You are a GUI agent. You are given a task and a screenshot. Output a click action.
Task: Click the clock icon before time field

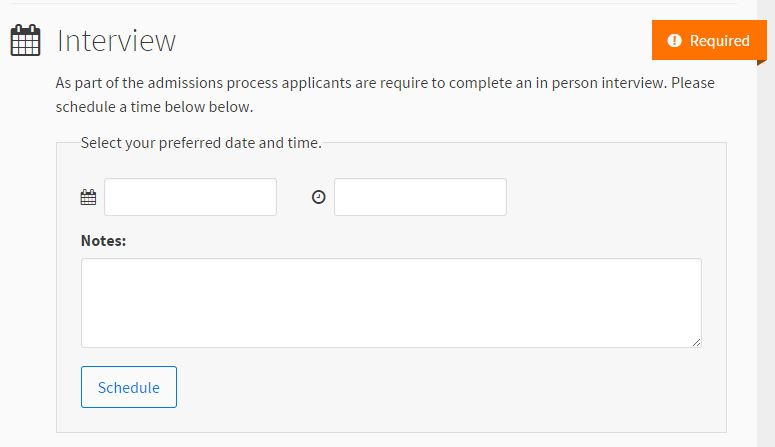(x=319, y=198)
